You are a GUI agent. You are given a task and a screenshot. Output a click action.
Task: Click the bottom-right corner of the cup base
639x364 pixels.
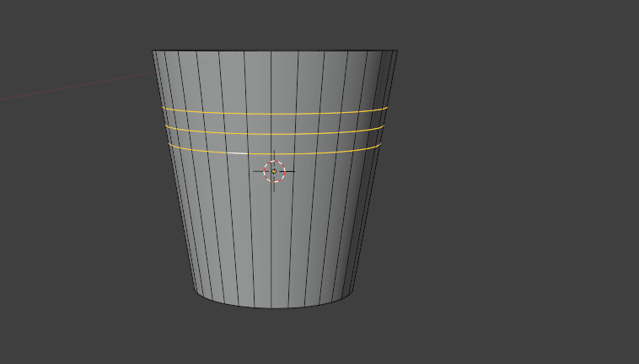pos(353,292)
